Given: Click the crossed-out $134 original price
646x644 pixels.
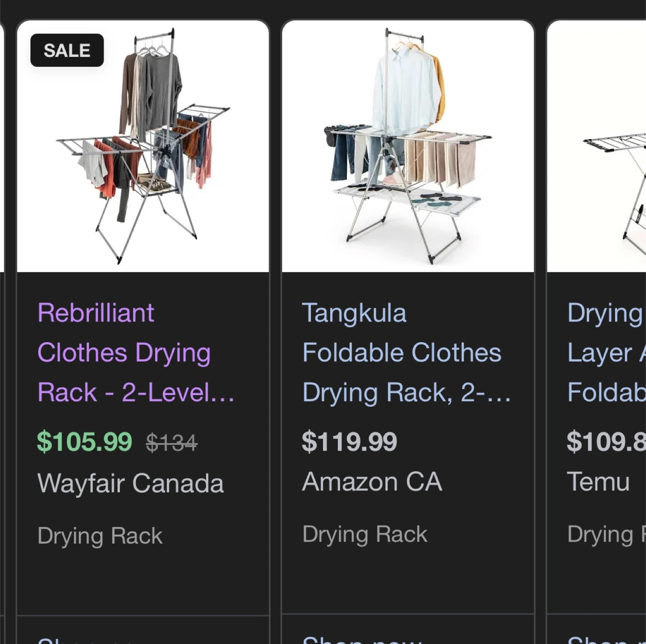Looking at the screenshot, I should coord(171,443).
